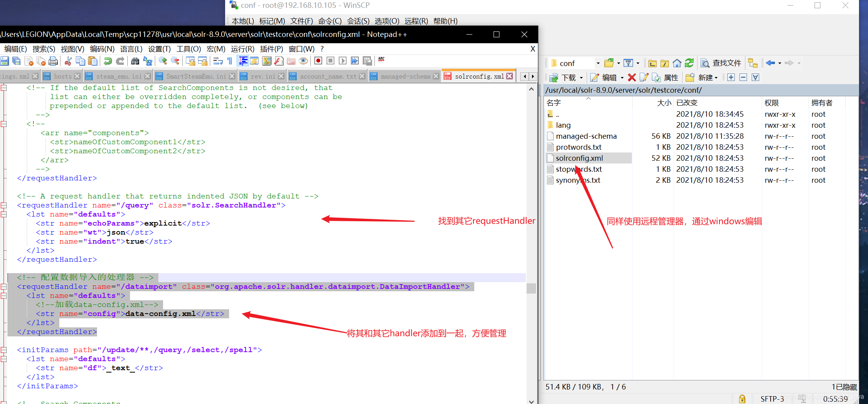The height and width of the screenshot is (404, 868).
Task: Toggle the indent guide display
Action: [x=243, y=61]
